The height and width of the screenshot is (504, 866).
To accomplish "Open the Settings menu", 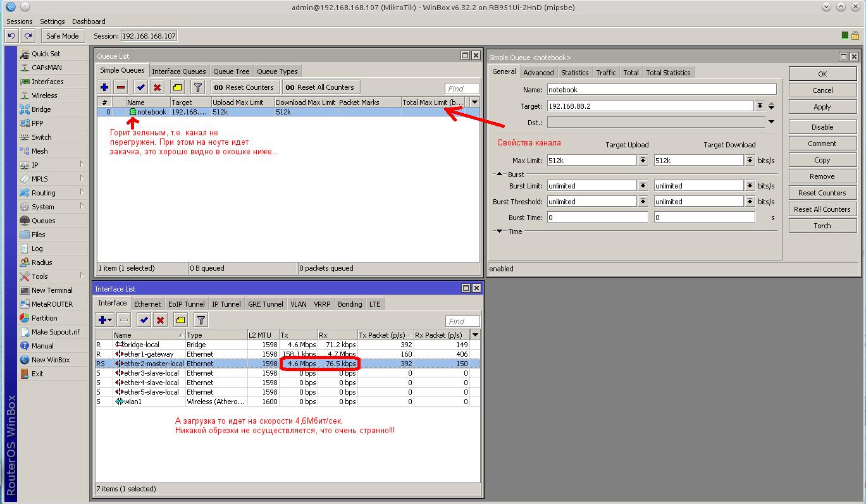I will pyautogui.click(x=52, y=22).
